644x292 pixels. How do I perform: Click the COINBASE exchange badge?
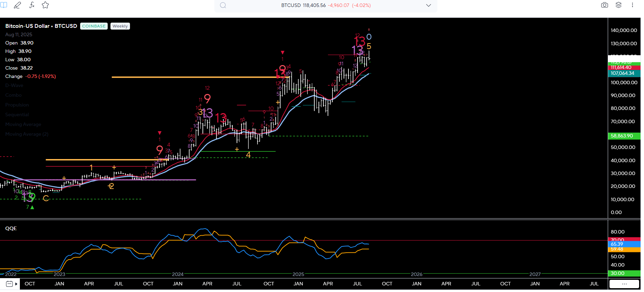pos(94,26)
